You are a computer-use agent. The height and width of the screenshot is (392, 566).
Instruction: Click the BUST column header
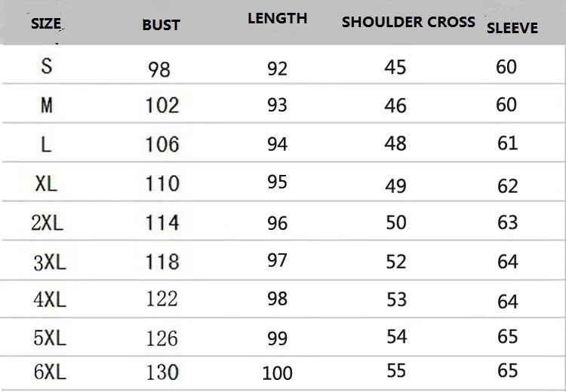coord(161,25)
